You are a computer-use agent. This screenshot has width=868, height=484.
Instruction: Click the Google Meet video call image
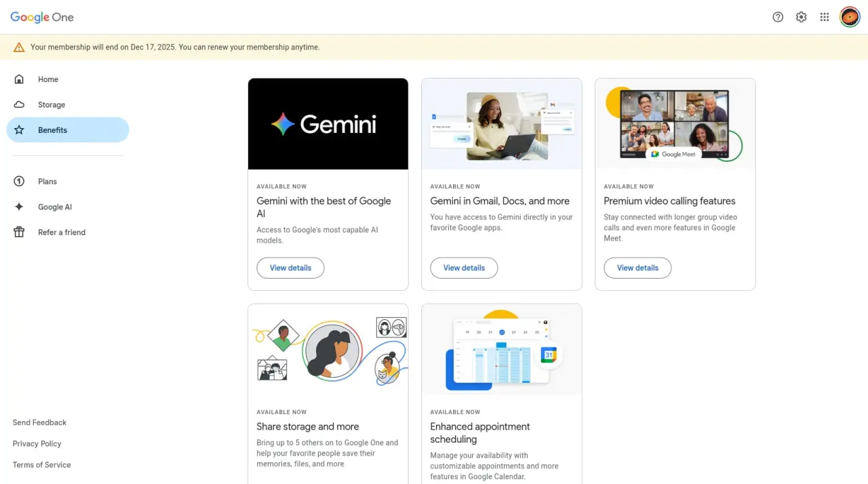pyautogui.click(x=675, y=124)
